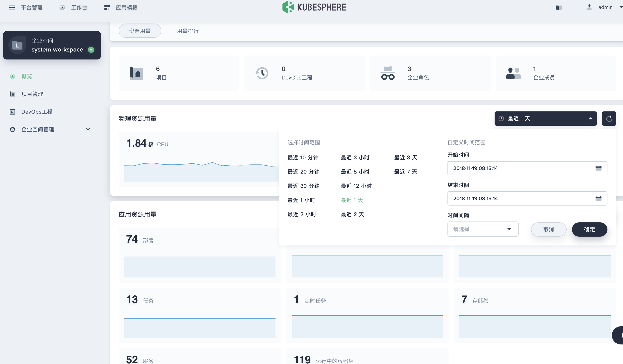Click the 取消 button
This screenshot has height=364, width=623.
click(x=549, y=230)
